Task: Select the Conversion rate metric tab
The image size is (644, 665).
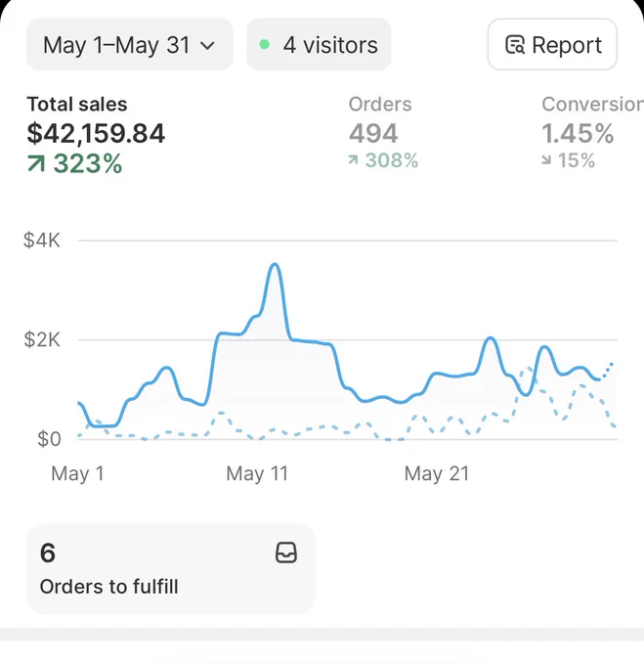Action: (592, 132)
